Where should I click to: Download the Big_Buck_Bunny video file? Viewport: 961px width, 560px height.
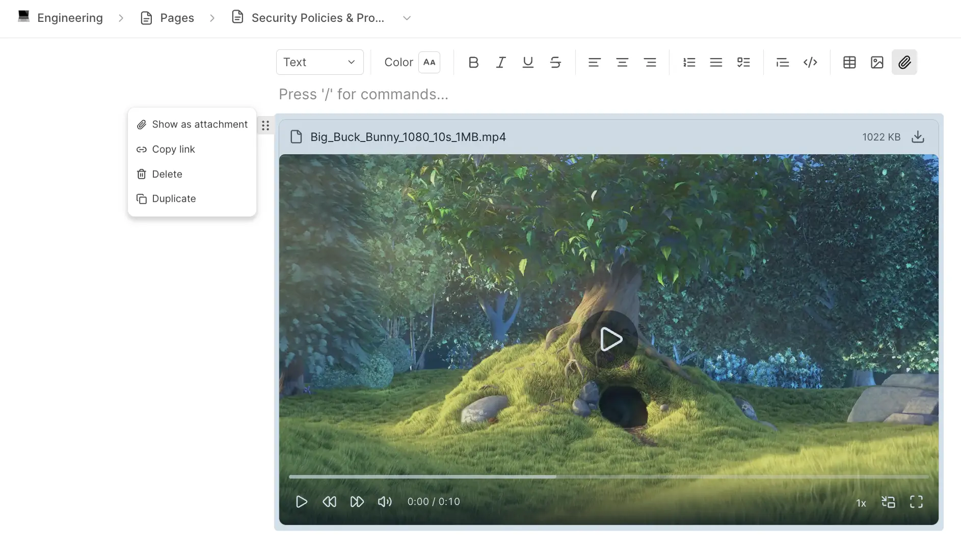coord(918,137)
